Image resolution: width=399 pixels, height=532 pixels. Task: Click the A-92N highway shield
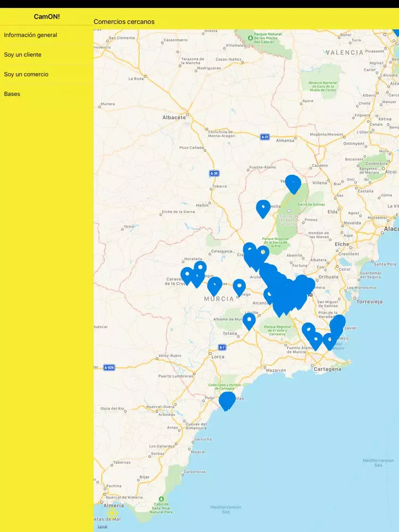pyautogui.click(x=109, y=368)
